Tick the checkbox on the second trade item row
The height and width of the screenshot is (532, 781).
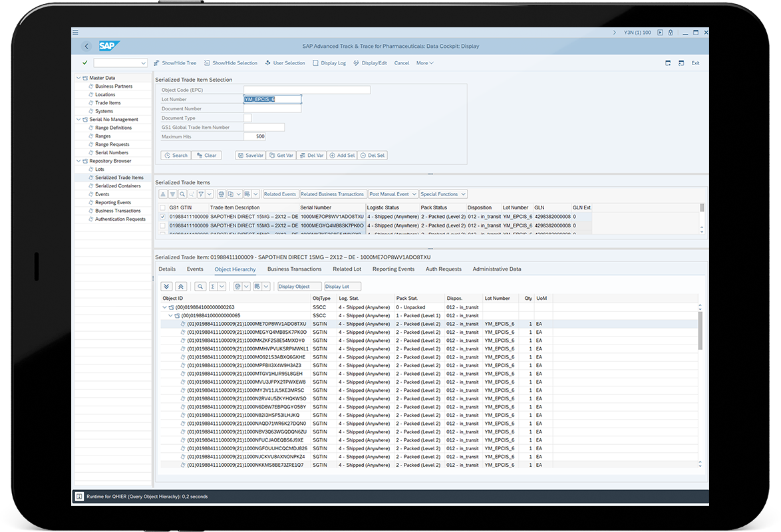tap(162, 225)
